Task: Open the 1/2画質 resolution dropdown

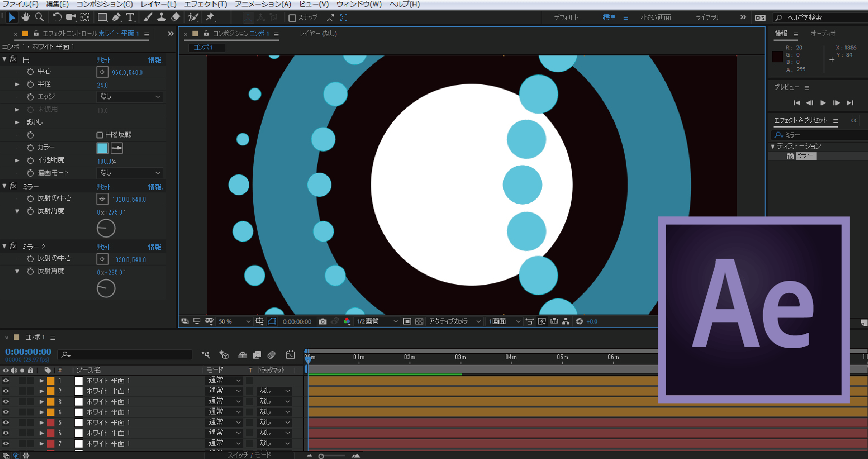Action: tap(377, 321)
